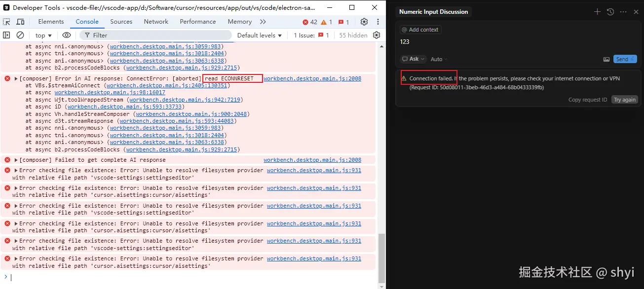The image size is (644, 289).
Task: Switch to the Elements tab
Action: pos(51,22)
